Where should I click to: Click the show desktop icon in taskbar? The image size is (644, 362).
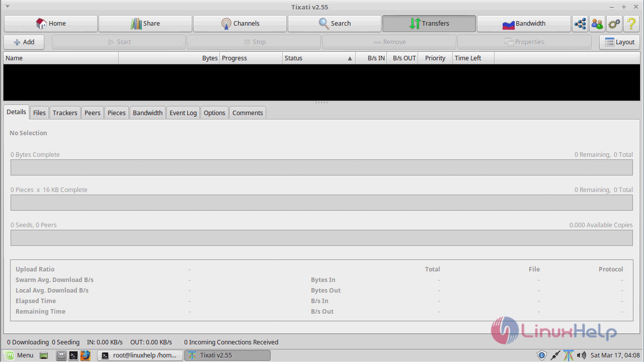[x=44, y=355]
